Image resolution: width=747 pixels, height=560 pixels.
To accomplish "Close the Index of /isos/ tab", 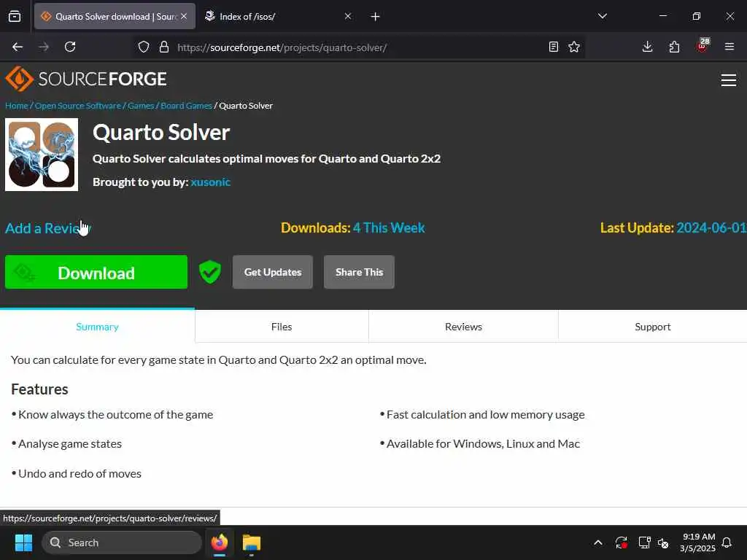I will (348, 16).
